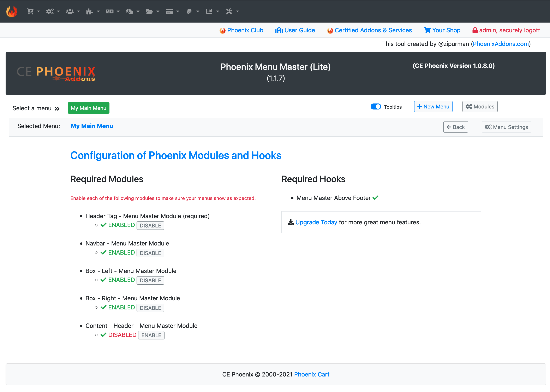Visit Certified Addons & Services
This screenshot has width=550, height=392.
[373, 30]
